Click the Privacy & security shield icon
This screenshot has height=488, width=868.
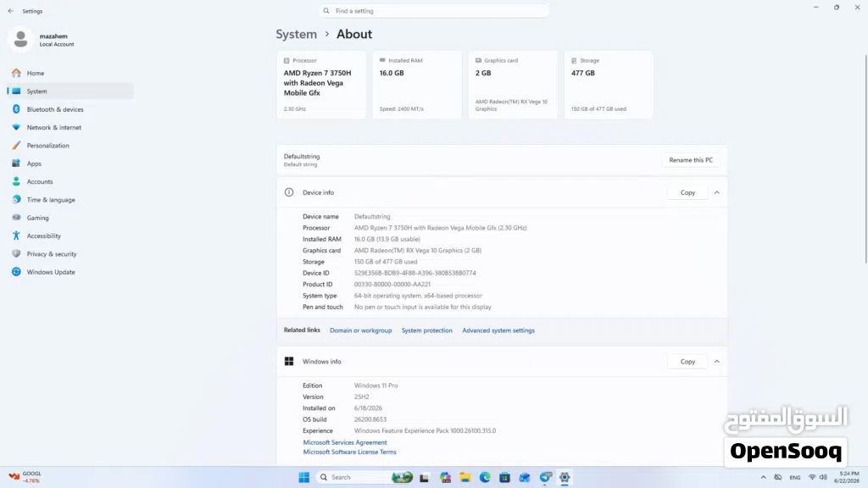[16, 254]
